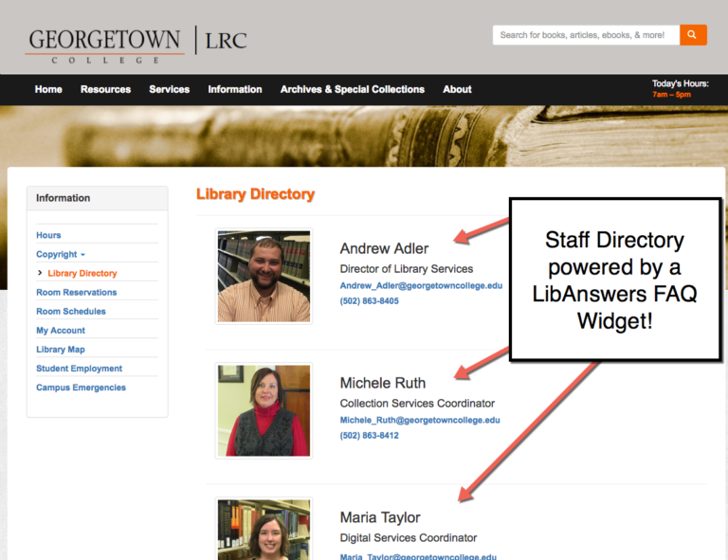Click the orange search magnifier button

tap(693, 35)
